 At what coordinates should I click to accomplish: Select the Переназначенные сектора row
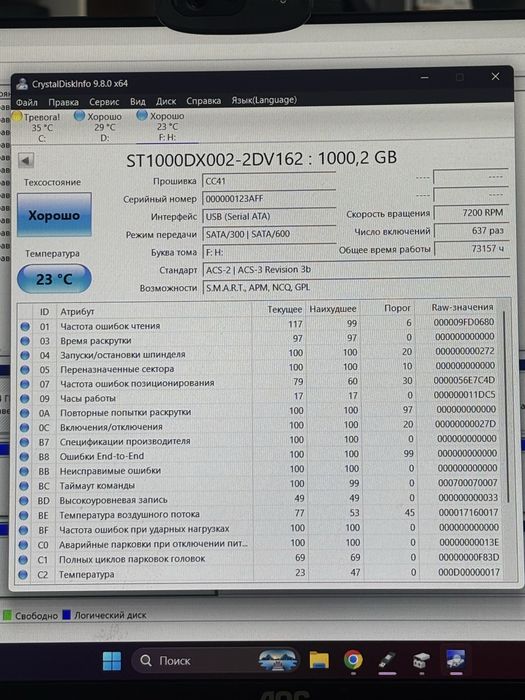258,368
